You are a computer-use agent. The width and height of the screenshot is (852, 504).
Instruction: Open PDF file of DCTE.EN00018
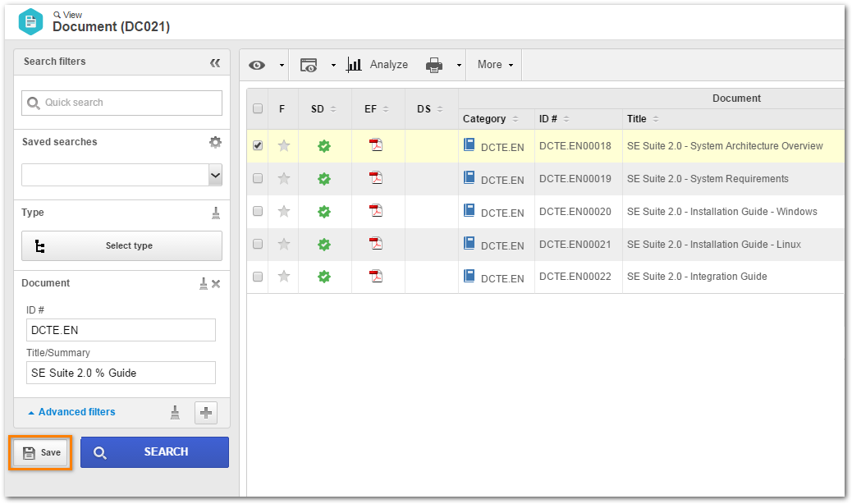[x=376, y=145]
